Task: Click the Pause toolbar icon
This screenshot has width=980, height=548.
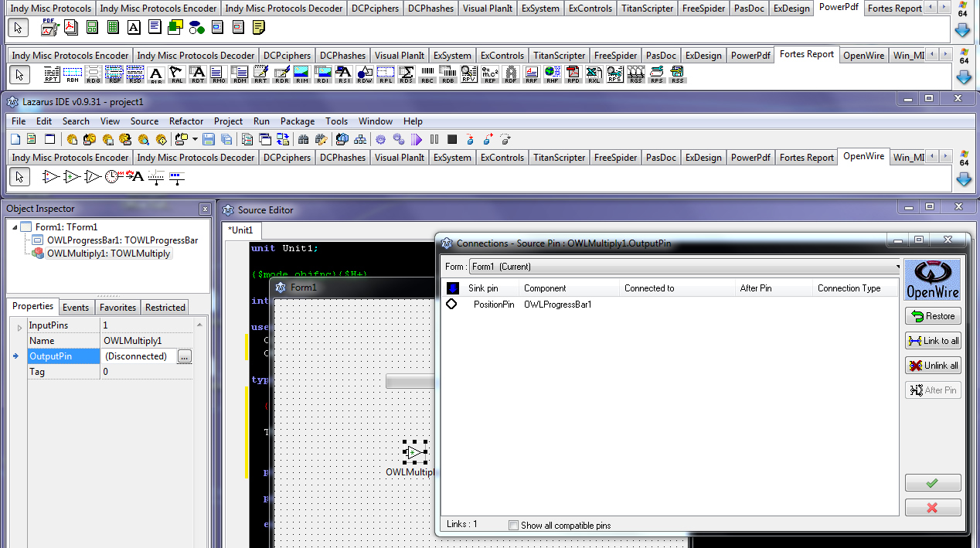Action: (x=434, y=140)
